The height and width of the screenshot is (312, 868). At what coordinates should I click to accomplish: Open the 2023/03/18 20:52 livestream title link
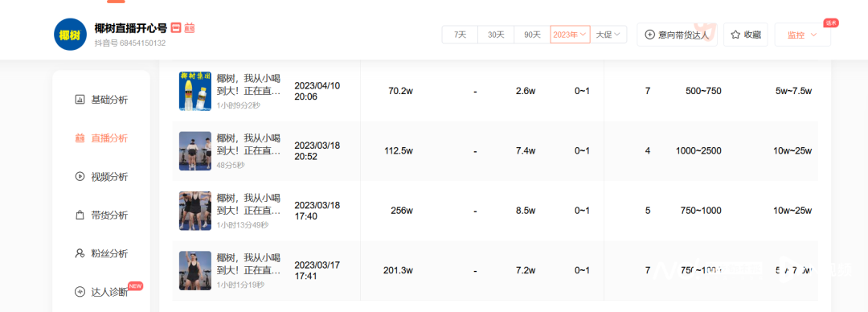point(248,144)
